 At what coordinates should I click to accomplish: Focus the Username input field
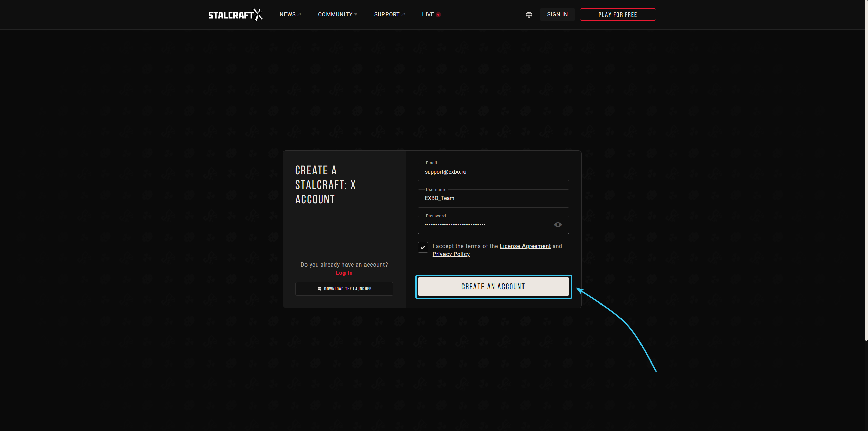pyautogui.click(x=493, y=198)
